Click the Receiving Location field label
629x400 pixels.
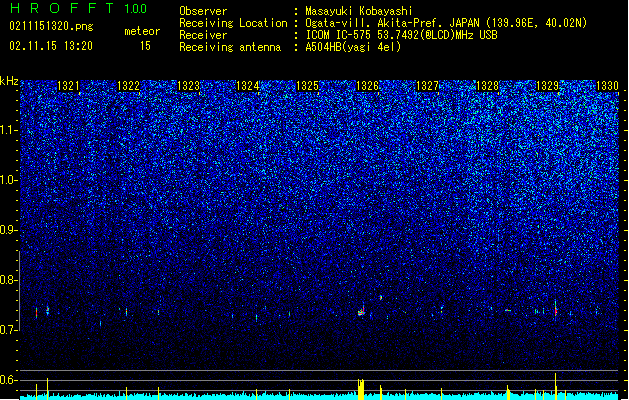tap(233, 23)
